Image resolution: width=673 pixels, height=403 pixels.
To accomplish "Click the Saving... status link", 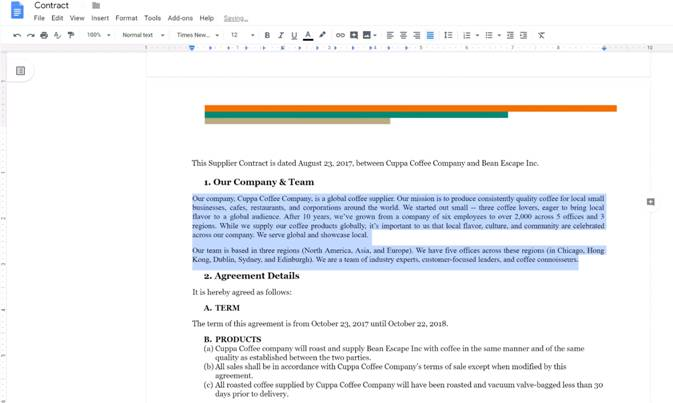I will coord(236,18).
